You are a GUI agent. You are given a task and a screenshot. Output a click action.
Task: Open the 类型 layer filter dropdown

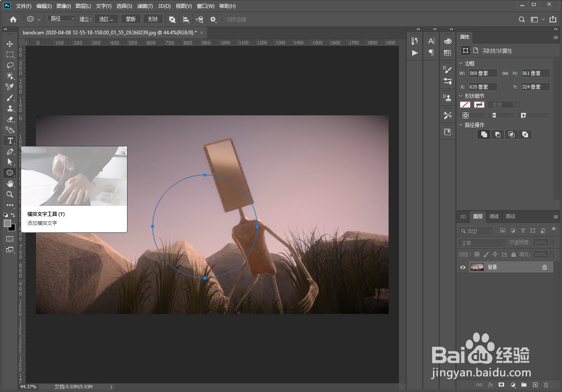click(x=476, y=231)
